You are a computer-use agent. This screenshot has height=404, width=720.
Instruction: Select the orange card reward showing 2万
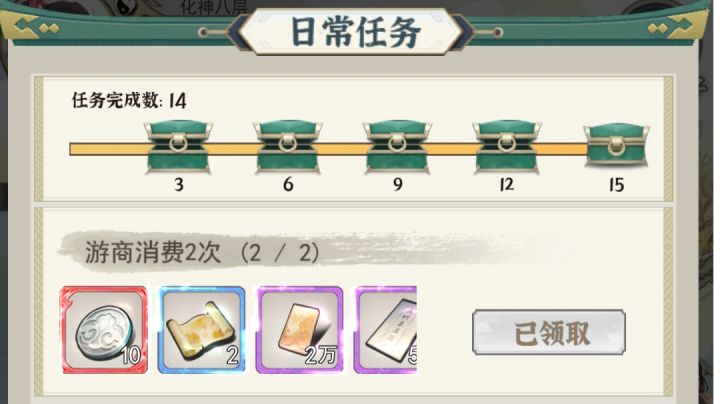pyautogui.click(x=299, y=329)
